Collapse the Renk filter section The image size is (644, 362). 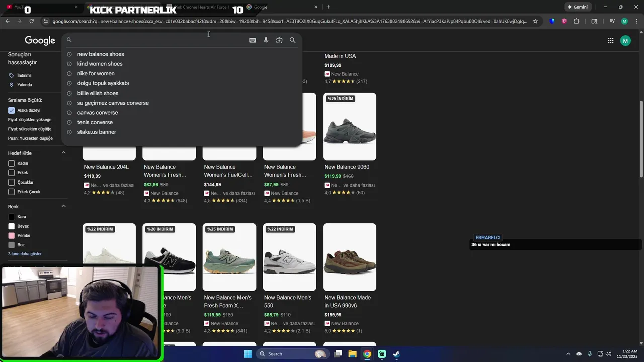tap(63, 206)
